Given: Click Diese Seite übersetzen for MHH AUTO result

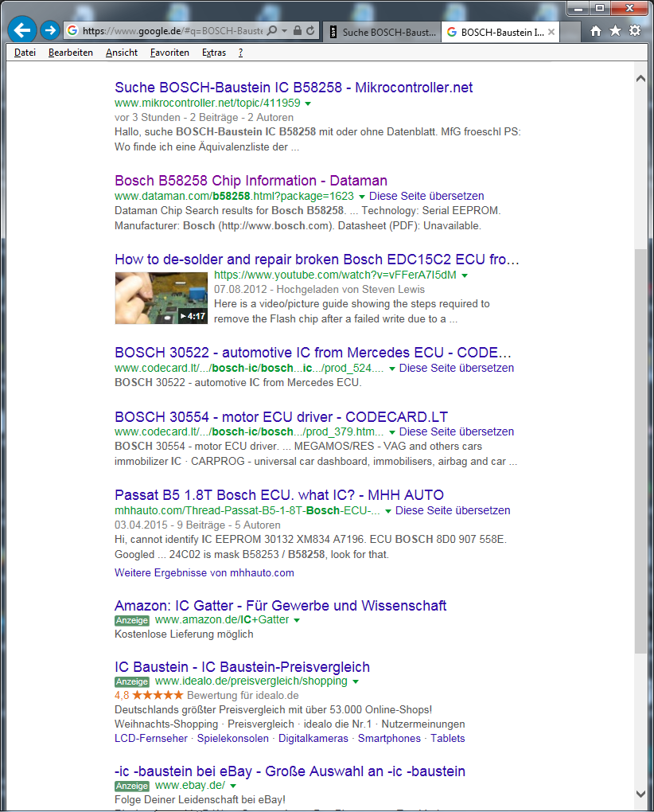Looking at the screenshot, I should 453,510.
